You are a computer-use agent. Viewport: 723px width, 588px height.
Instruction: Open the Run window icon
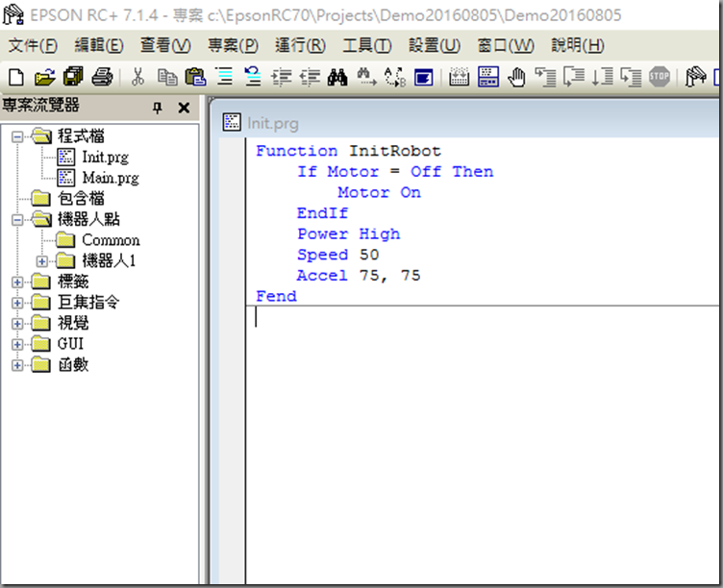pyautogui.click(x=424, y=77)
